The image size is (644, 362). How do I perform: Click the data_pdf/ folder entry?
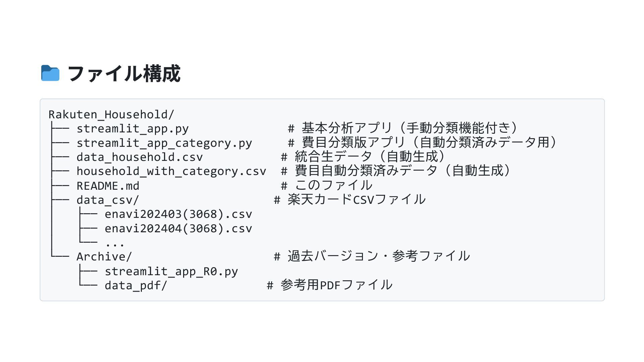click(136, 286)
